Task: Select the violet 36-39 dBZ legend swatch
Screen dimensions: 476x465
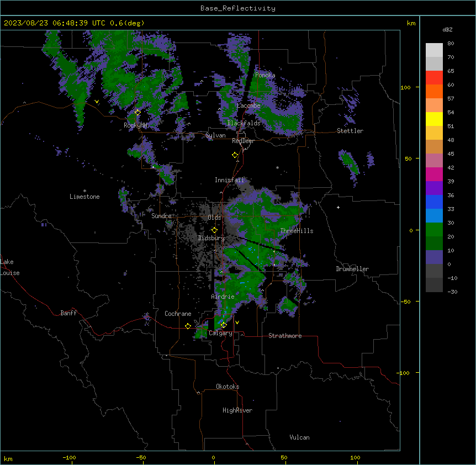Action: click(x=434, y=188)
